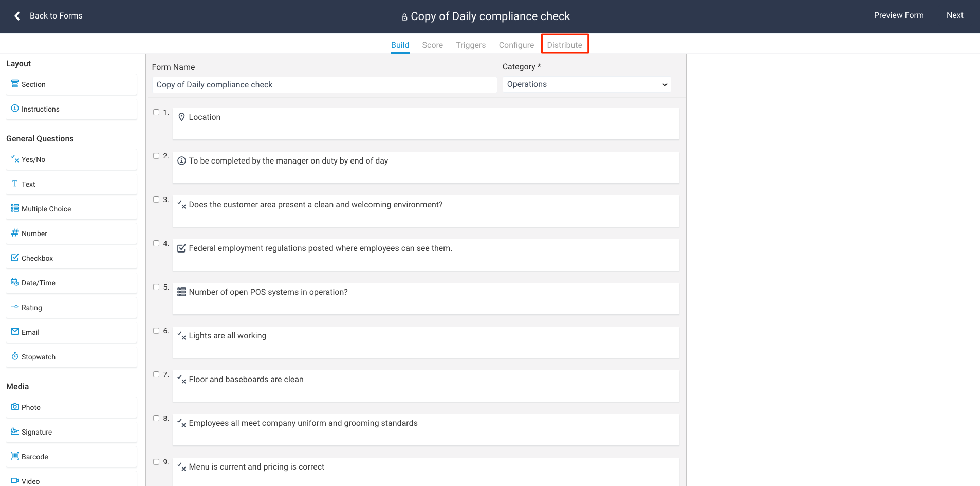Add an Email question type
This screenshot has height=486, width=980.
click(30, 332)
